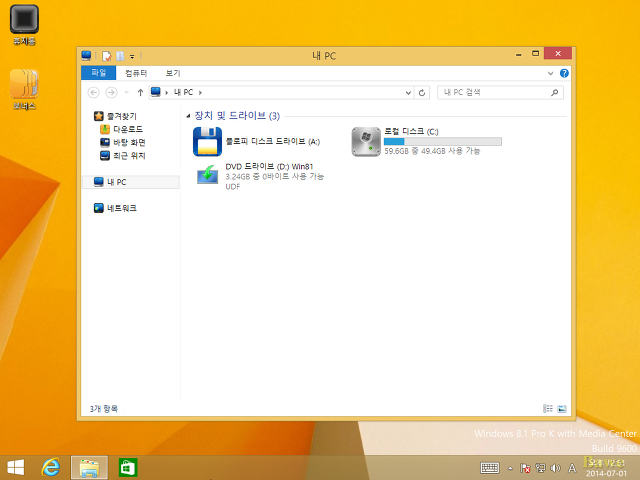Click File Explorer taskbar button
This screenshot has height=480, width=640.
click(89, 467)
